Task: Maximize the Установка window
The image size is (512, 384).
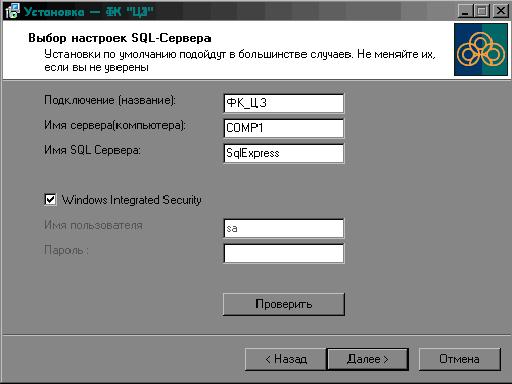Action: [482, 11]
